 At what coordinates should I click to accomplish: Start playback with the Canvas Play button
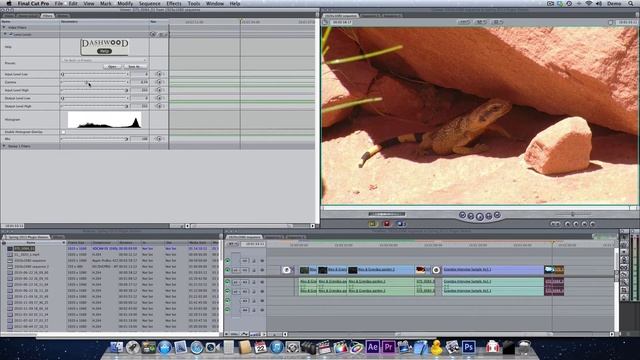(480, 217)
